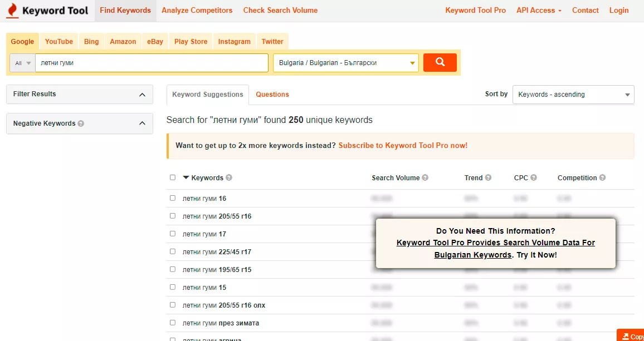Open the Contact page link

point(586,11)
